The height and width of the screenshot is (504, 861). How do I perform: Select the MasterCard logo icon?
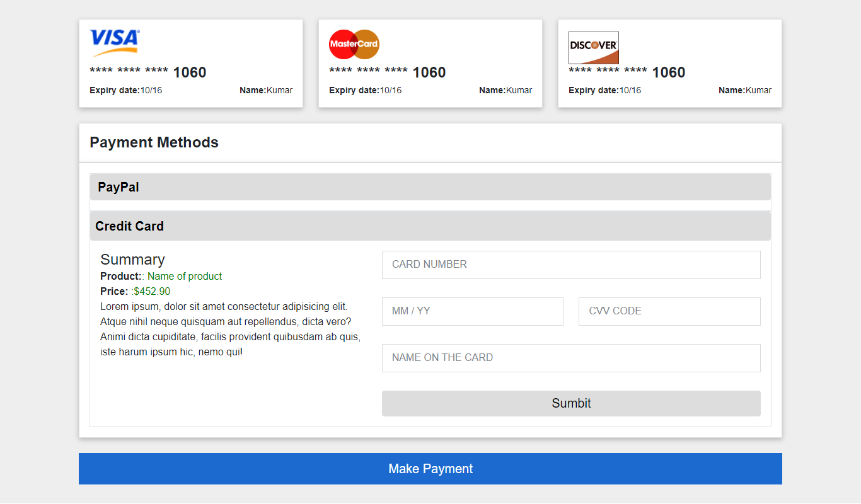[354, 43]
